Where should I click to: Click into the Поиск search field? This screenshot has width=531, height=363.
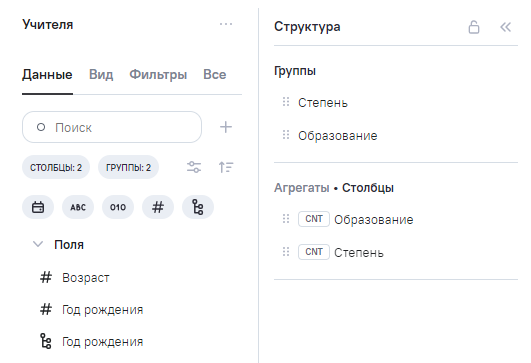112,127
